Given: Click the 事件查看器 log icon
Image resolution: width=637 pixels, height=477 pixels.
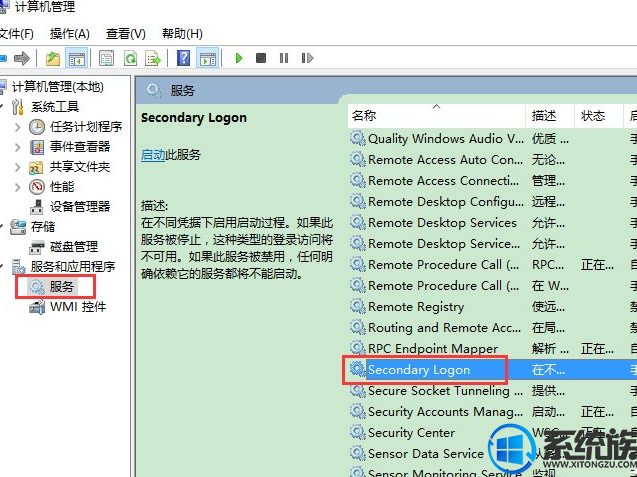Looking at the screenshot, I should 37,147.
